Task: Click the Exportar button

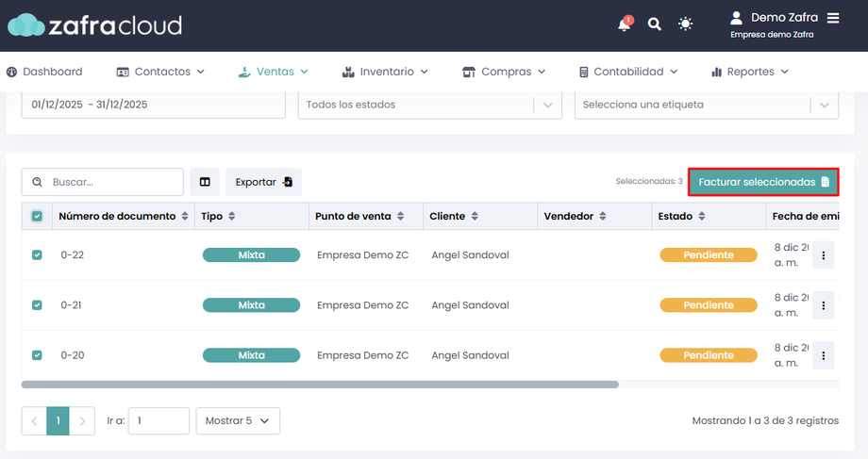Action: 263,182
